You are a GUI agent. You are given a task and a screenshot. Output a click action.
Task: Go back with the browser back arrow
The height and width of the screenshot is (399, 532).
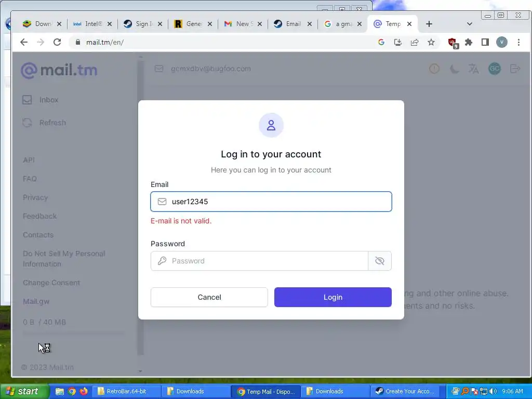tap(24, 42)
